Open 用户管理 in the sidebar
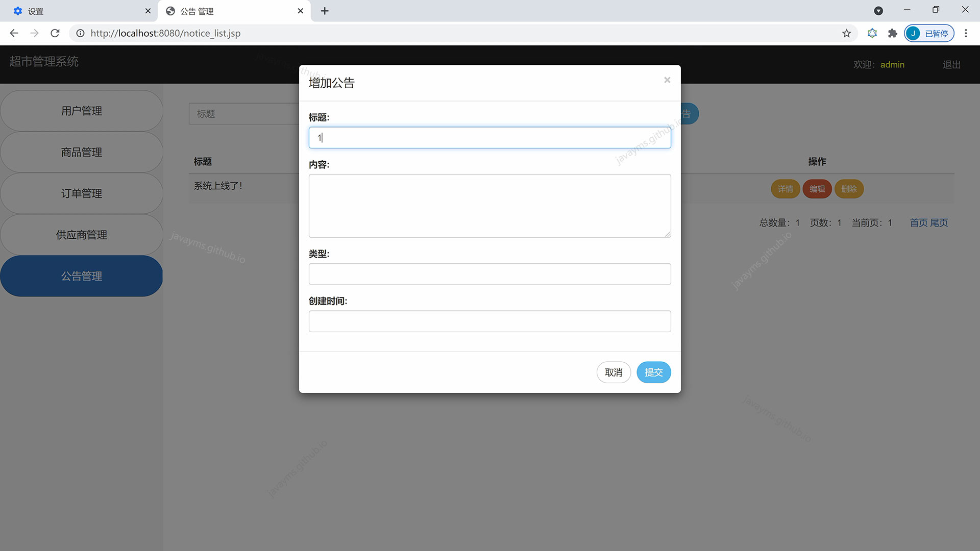The image size is (980, 551). [x=82, y=111]
